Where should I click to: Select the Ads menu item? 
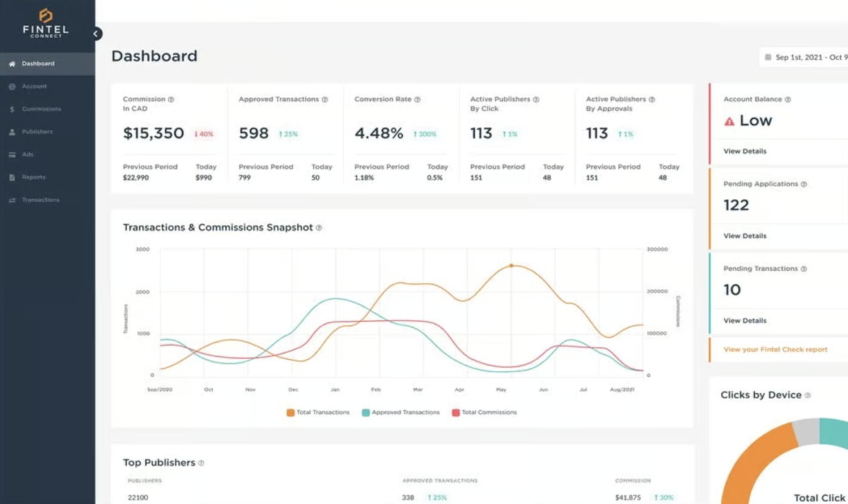click(x=47, y=154)
